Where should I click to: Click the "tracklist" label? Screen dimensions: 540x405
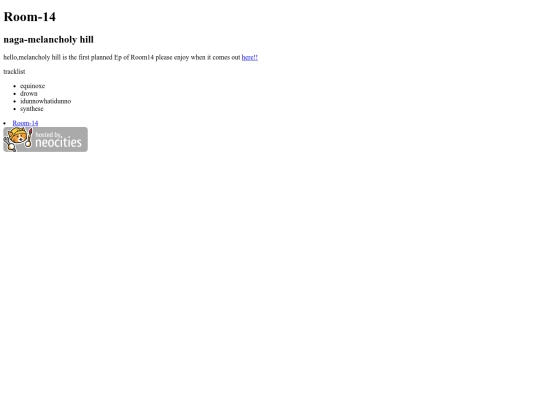[x=14, y=71]
